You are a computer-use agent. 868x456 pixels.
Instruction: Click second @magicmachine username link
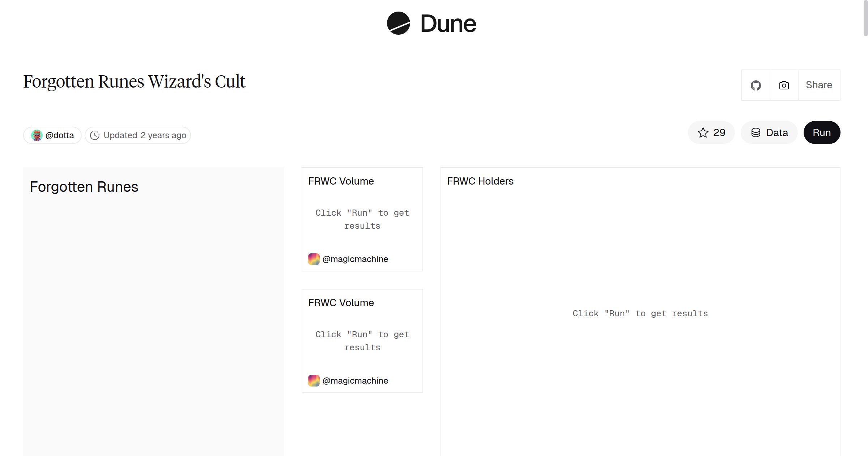click(355, 381)
